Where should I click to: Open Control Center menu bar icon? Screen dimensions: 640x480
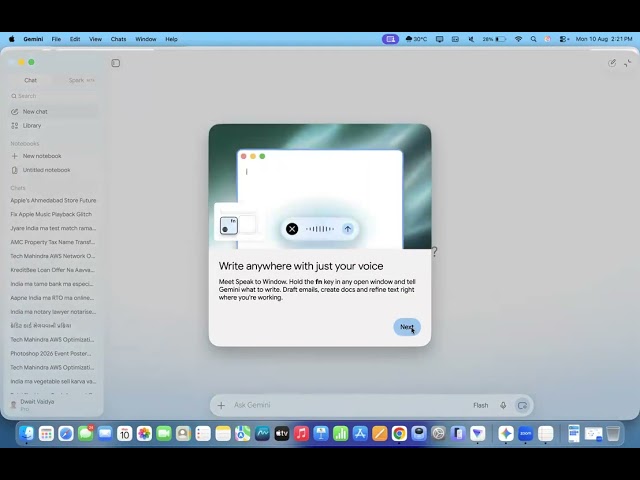(x=564, y=39)
